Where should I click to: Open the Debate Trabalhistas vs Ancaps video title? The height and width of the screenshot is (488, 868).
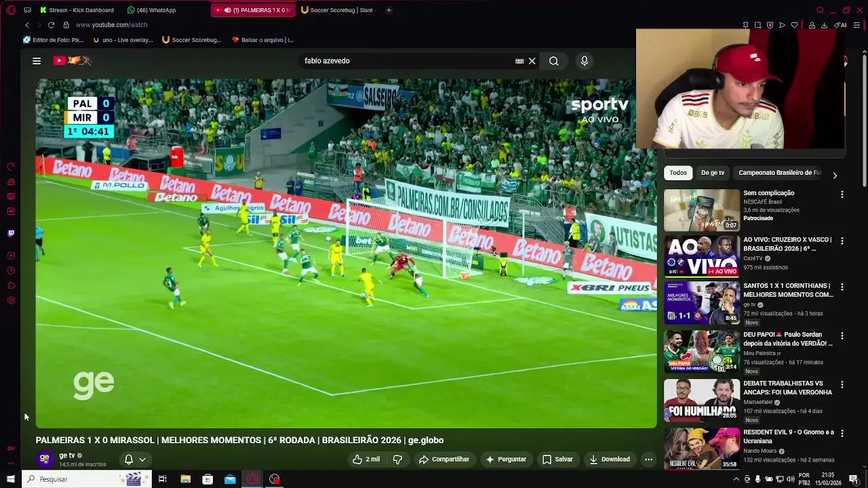coord(788,388)
